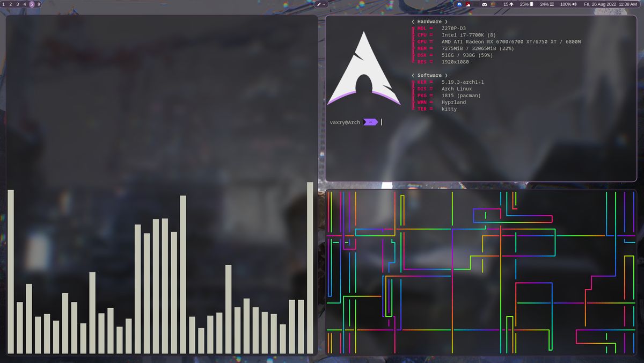Click the 15 pending updates arrow indicator
The image size is (644, 363).
pos(508,4)
